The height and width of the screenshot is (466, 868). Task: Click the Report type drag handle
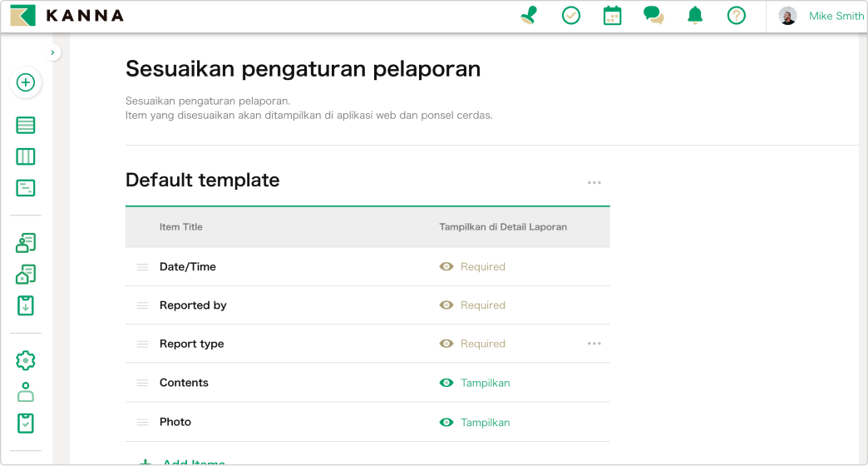point(143,345)
